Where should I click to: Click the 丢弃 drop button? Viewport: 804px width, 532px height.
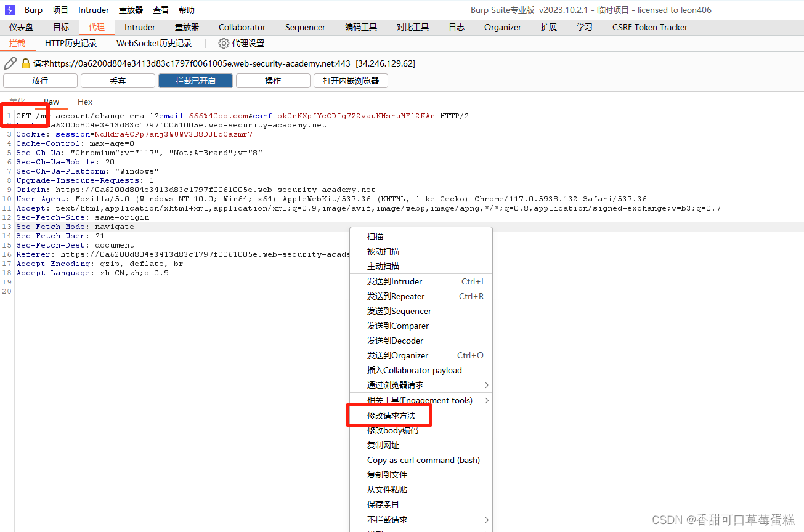[x=118, y=81]
